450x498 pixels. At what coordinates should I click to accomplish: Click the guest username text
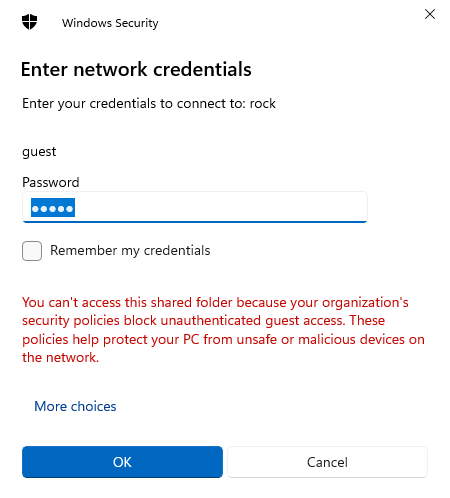pos(39,152)
